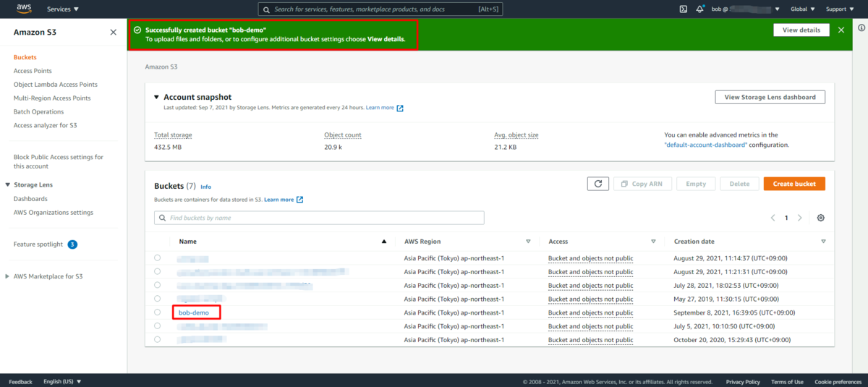Viewport: 868px width, 387px height.
Task: Select radio for May 27, 2019 bucket
Action: point(157,299)
